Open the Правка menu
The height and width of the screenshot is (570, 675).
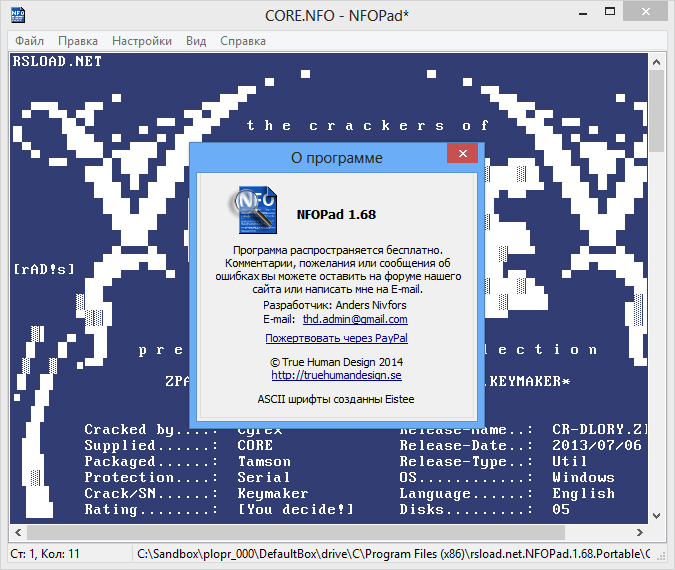[78, 41]
